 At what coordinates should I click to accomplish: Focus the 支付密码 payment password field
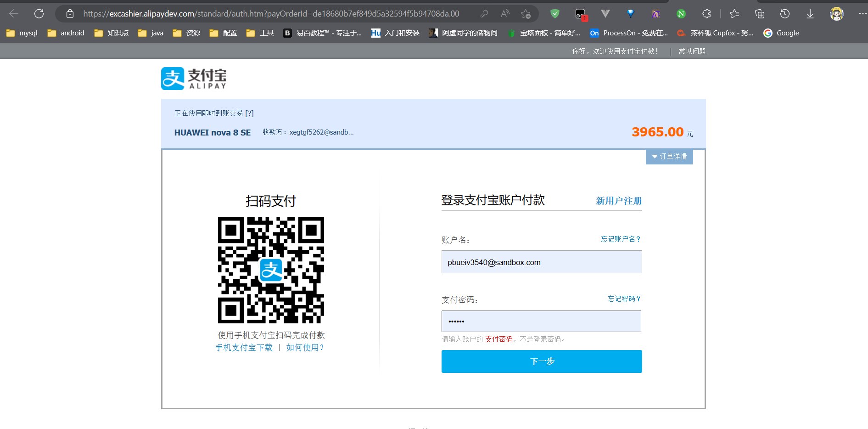(x=542, y=321)
